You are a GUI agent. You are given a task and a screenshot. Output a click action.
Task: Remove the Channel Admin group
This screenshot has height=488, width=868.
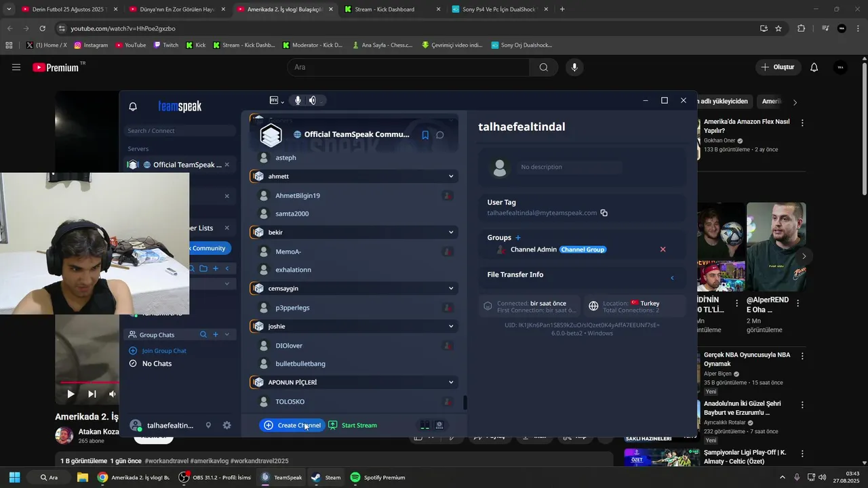click(663, 249)
